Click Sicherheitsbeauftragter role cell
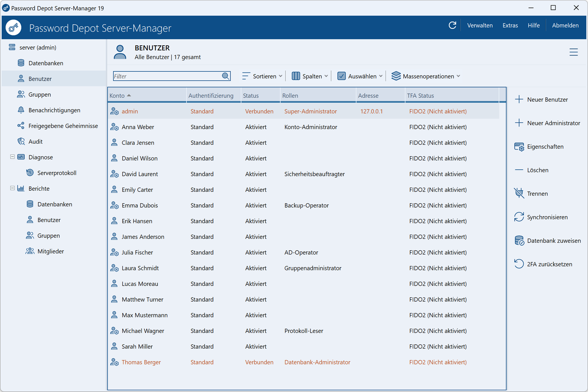Screen dimensions: 588x392 [315, 174]
